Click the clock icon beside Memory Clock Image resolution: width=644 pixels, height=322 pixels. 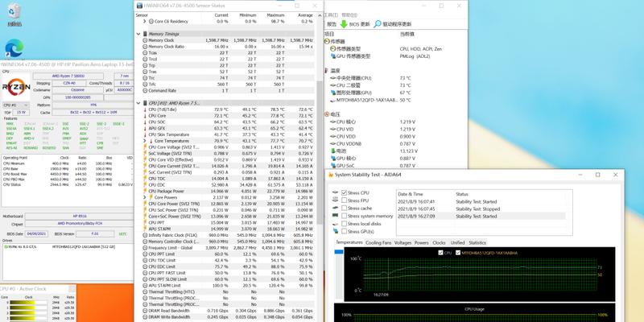tap(145, 40)
